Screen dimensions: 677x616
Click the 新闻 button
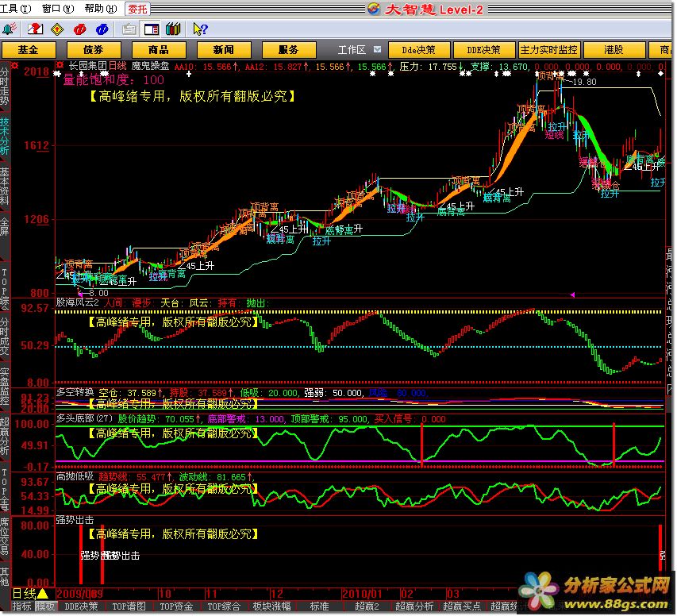click(224, 50)
